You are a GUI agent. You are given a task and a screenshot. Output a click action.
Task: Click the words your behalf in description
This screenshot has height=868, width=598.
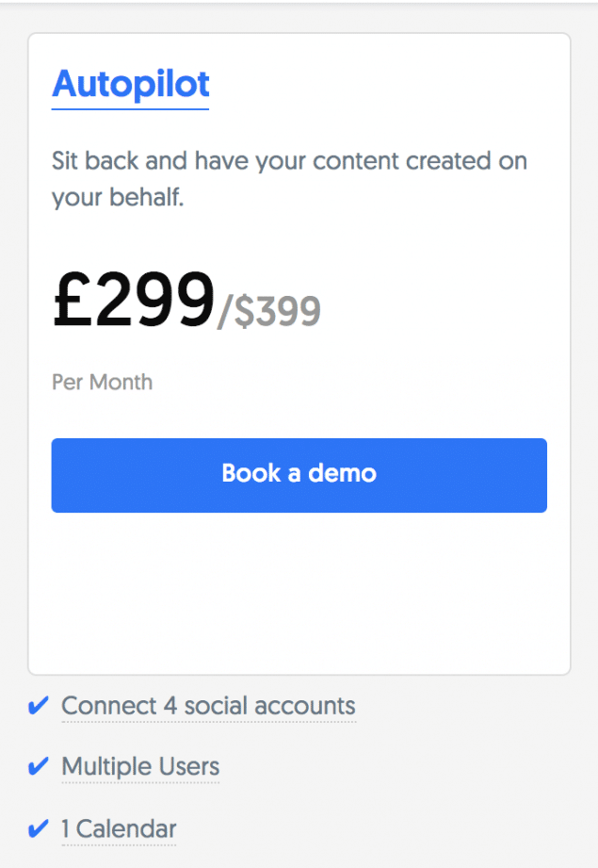click(x=118, y=198)
